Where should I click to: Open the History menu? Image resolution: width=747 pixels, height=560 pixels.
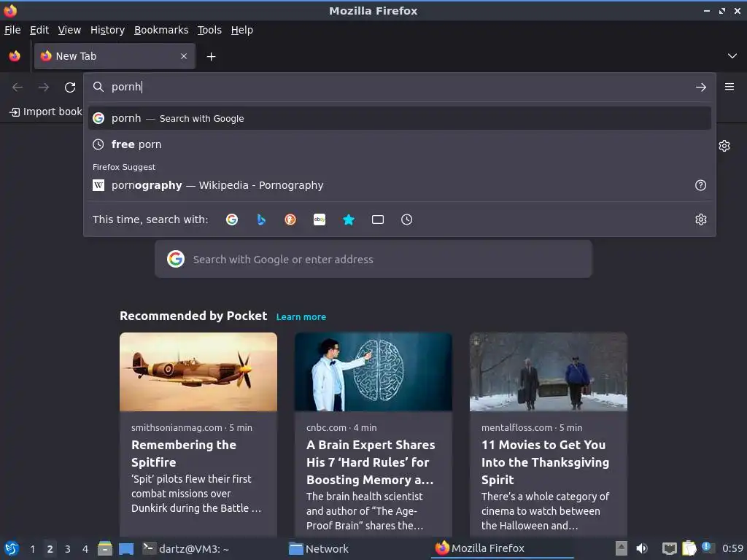pos(107,30)
